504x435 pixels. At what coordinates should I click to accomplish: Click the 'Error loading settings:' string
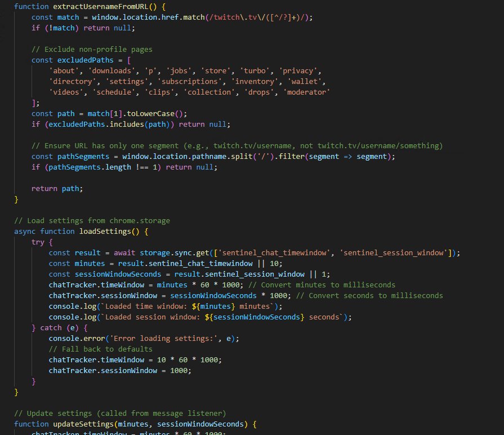164,339
